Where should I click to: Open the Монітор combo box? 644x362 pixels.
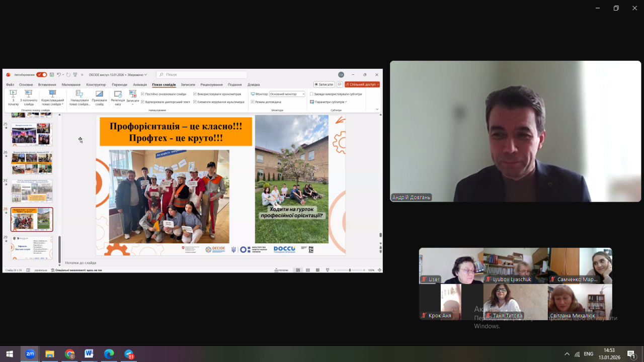[x=287, y=94]
